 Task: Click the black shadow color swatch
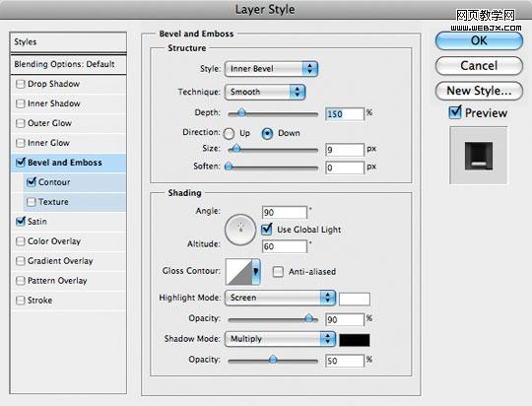tap(355, 340)
